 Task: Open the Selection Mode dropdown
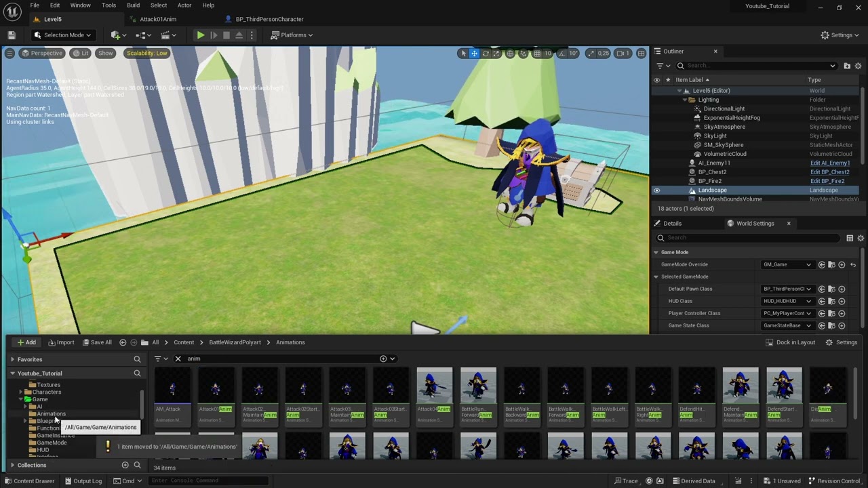click(62, 35)
